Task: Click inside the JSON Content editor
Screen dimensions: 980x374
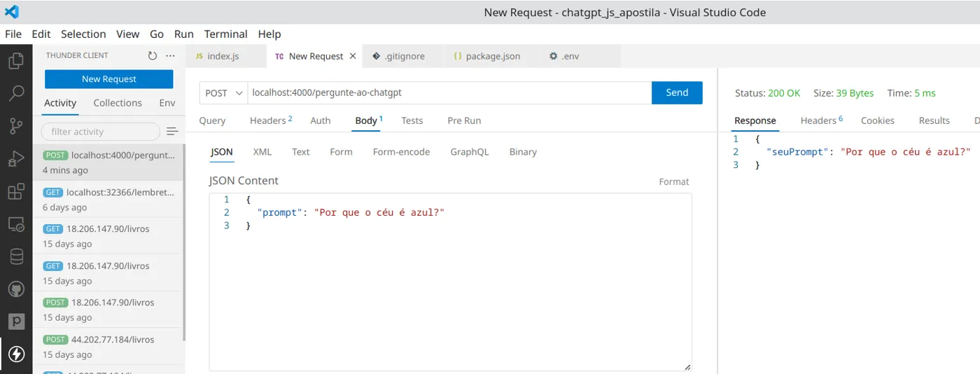Action: click(x=450, y=282)
